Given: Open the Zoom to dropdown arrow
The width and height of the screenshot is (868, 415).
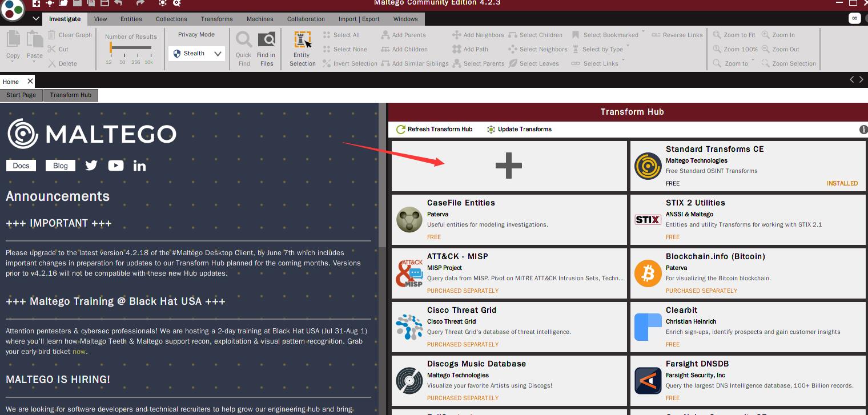Looking at the screenshot, I should tap(753, 60).
